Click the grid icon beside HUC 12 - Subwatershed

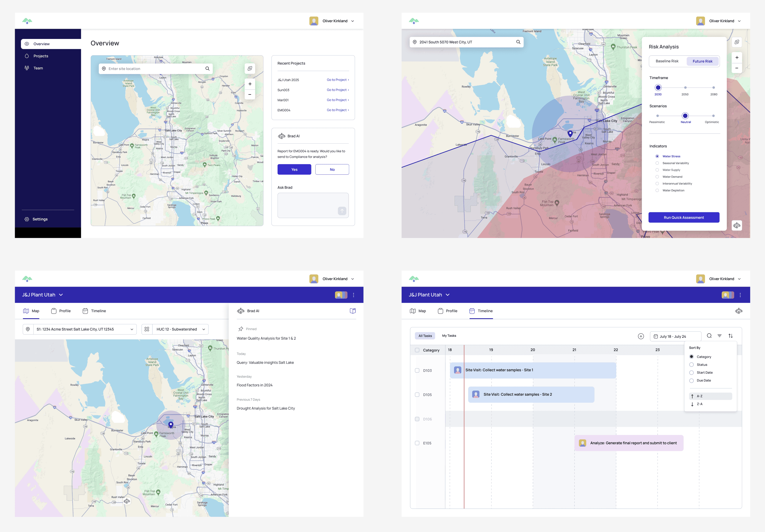147,329
